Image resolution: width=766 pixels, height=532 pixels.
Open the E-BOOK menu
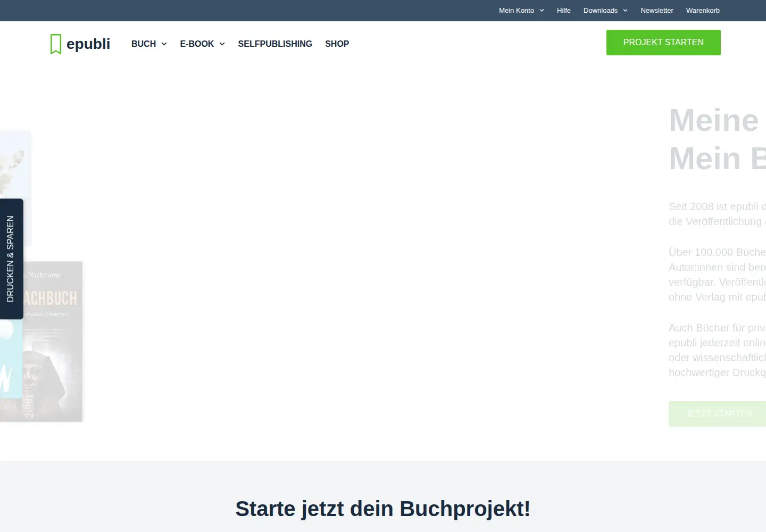[x=197, y=44]
